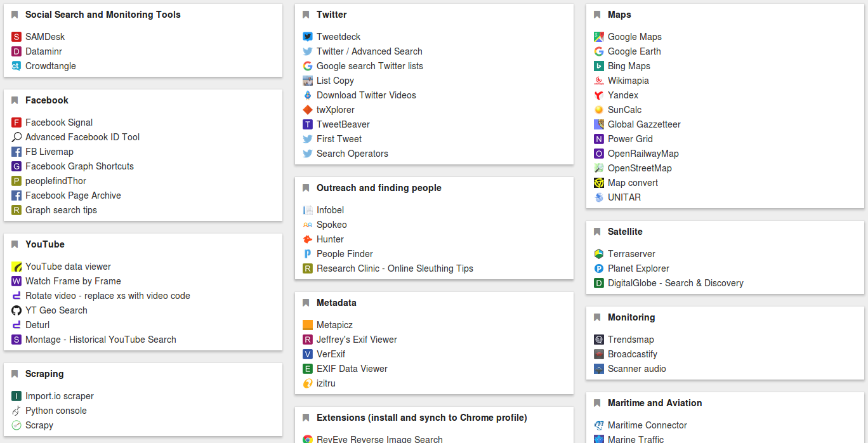Click the bookmark icon beside Twitter heading
This screenshot has width=868, height=443.
[x=306, y=15]
